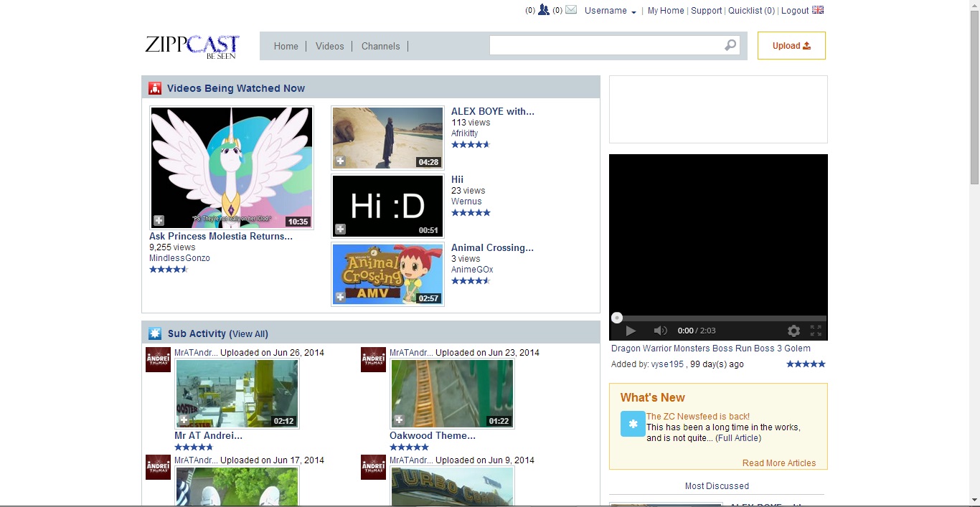Viewport: 980px width, 507px height.
Task: Click the ALEX BOYE with... title
Action: [x=493, y=111]
